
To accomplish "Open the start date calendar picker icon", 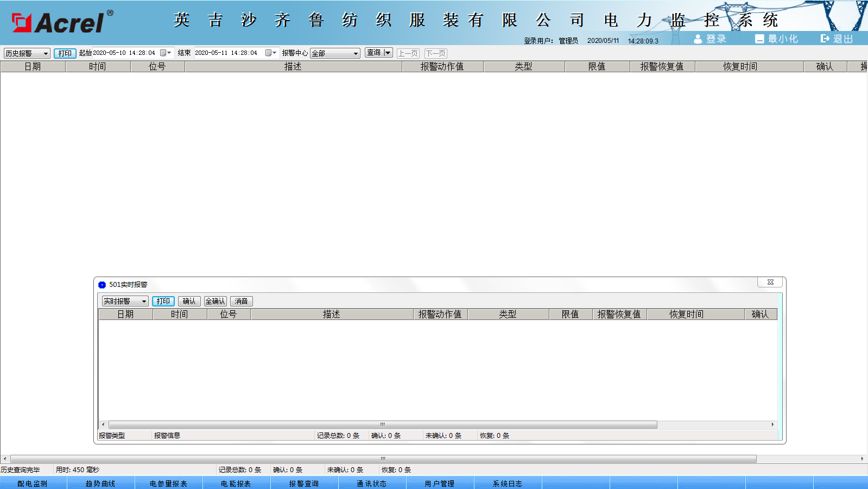I will 163,53.
